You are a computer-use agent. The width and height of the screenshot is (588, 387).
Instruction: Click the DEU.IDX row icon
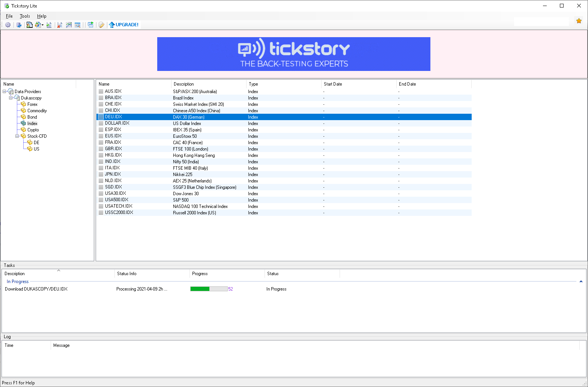pyautogui.click(x=101, y=117)
